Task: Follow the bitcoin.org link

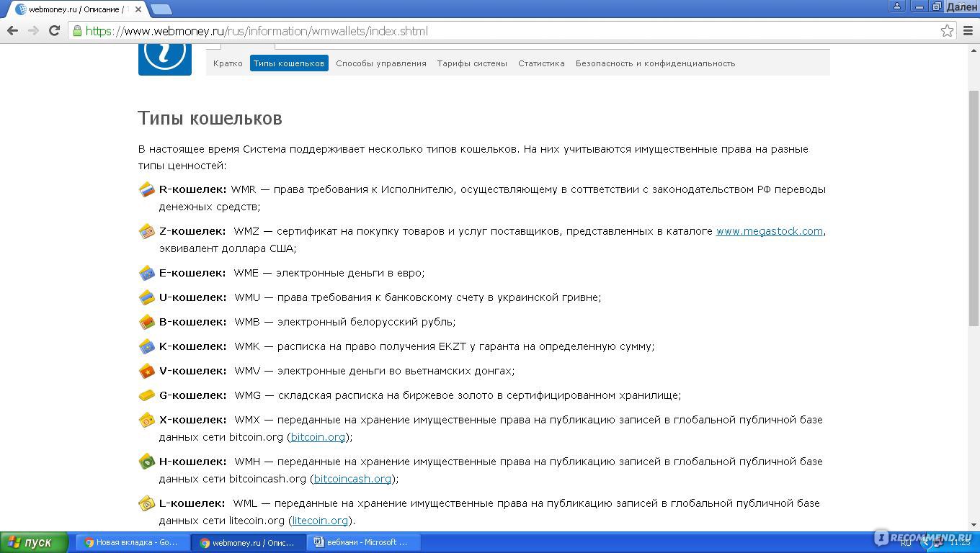Action: tap(318, 437)
